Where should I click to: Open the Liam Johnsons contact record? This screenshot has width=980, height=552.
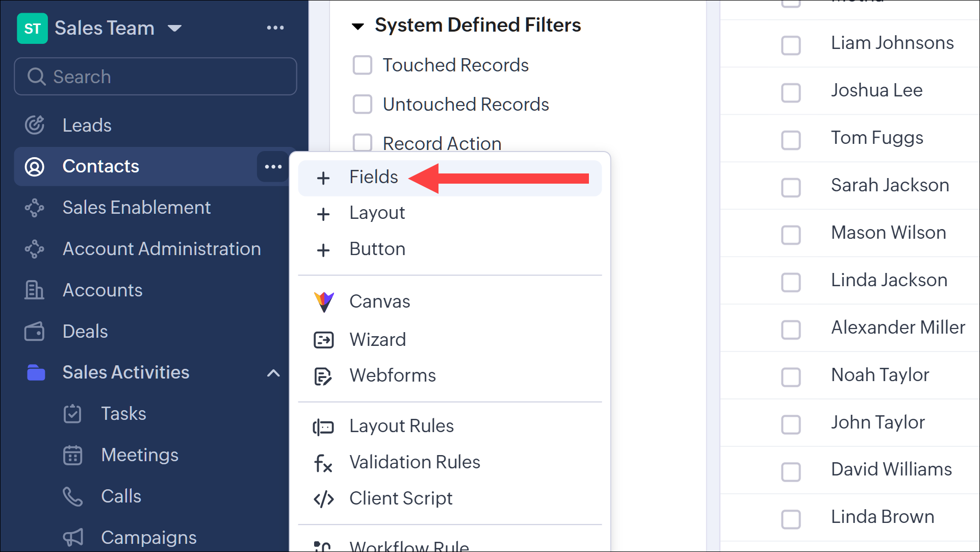tap(892, 43)
